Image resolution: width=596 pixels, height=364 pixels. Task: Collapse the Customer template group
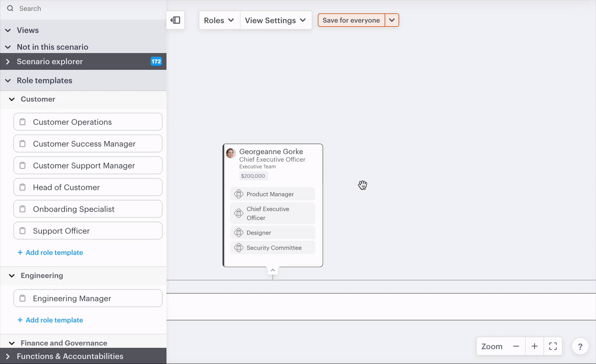[12, 99]
